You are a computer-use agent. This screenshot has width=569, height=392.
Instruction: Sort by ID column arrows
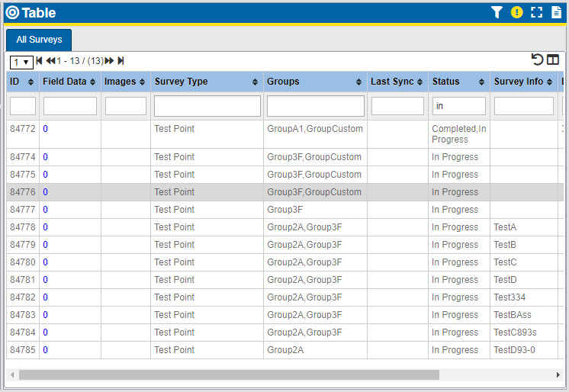[x=31, y=82]
